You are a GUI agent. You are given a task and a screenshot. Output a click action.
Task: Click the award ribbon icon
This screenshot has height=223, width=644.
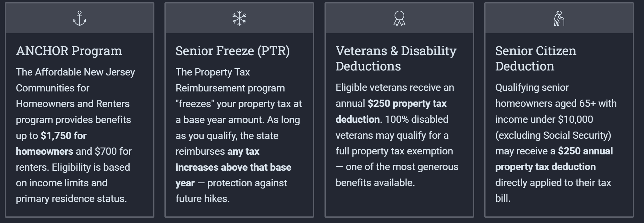tap(399, 18)
